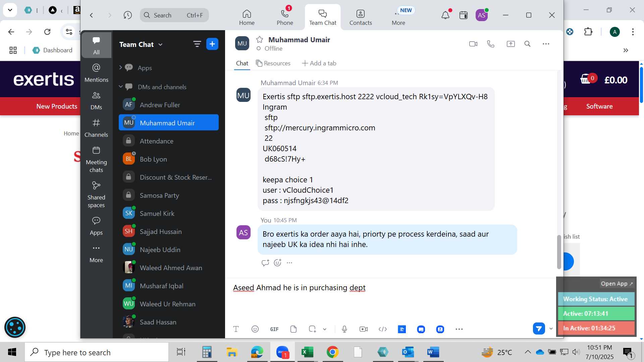Open Excel from the taskbar
Screen dimensions: 644x362
click(x=307, y=352)
